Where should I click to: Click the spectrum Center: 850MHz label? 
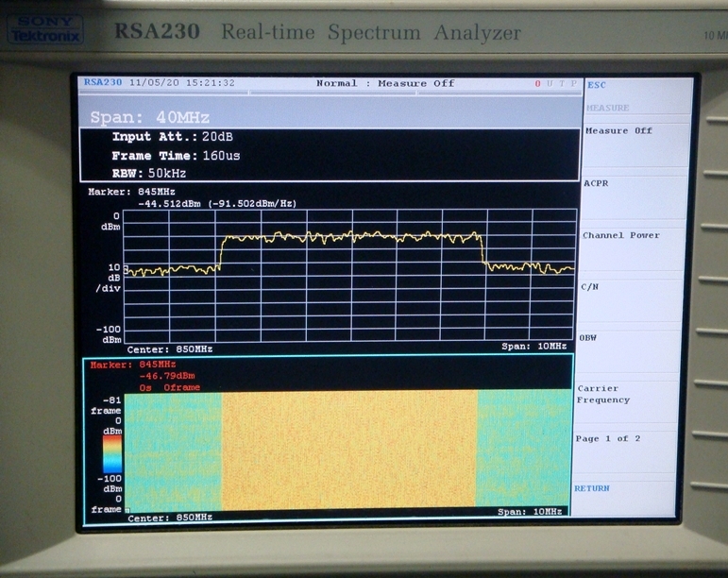click(169, 349)
